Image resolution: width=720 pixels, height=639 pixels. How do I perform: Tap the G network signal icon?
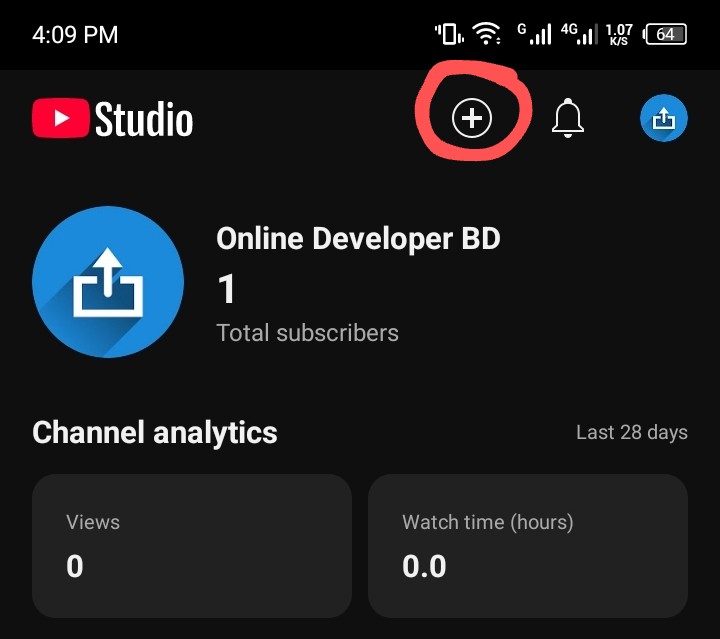(x=534, y=34)
